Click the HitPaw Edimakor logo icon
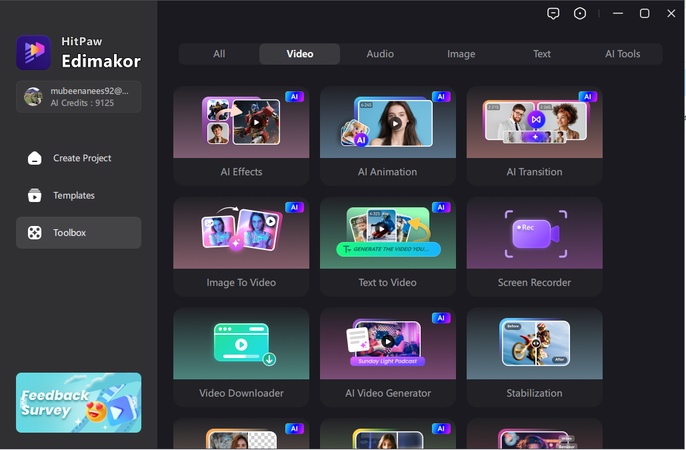 pyautogui.click(x=33, y=52)
